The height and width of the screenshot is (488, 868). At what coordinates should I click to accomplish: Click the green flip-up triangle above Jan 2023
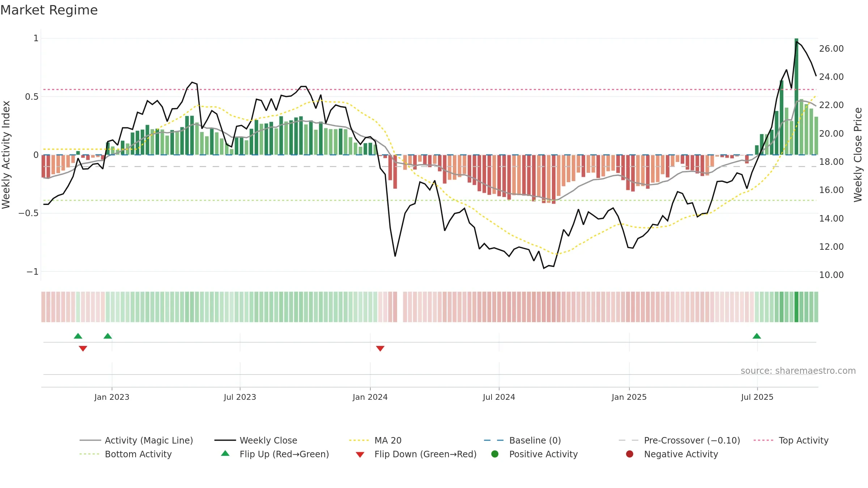[108, 336]
